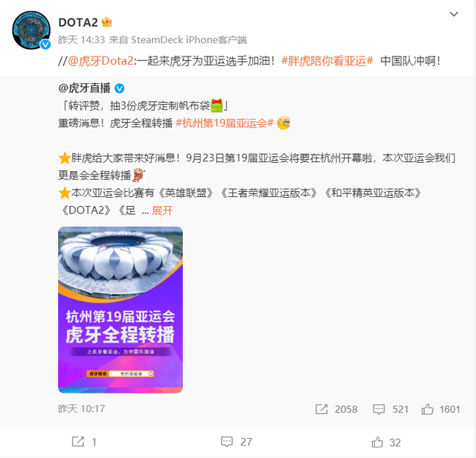This screenshot has width=476, height=458.
Task: Open hashtag #杭州第19届亚运会#
Action: (225, 123)
